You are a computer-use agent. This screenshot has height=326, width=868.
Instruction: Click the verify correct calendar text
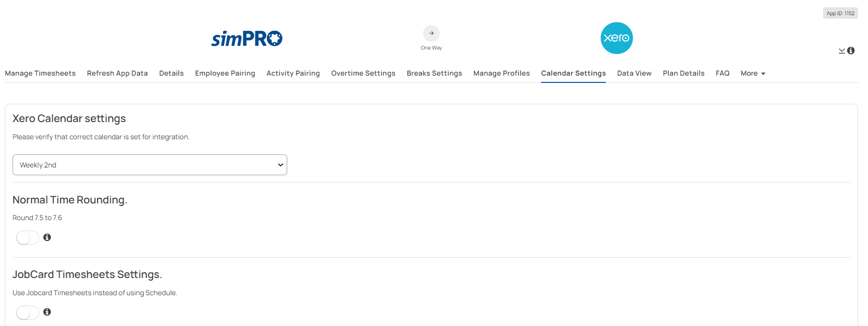101,137
